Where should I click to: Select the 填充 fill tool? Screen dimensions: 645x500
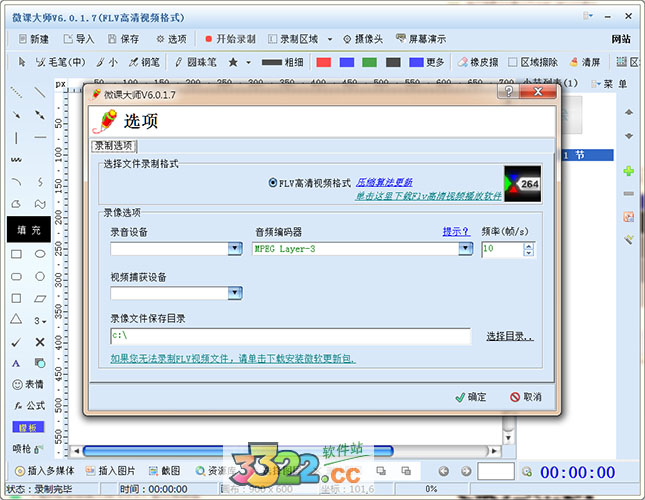click(x=29, y=229)
